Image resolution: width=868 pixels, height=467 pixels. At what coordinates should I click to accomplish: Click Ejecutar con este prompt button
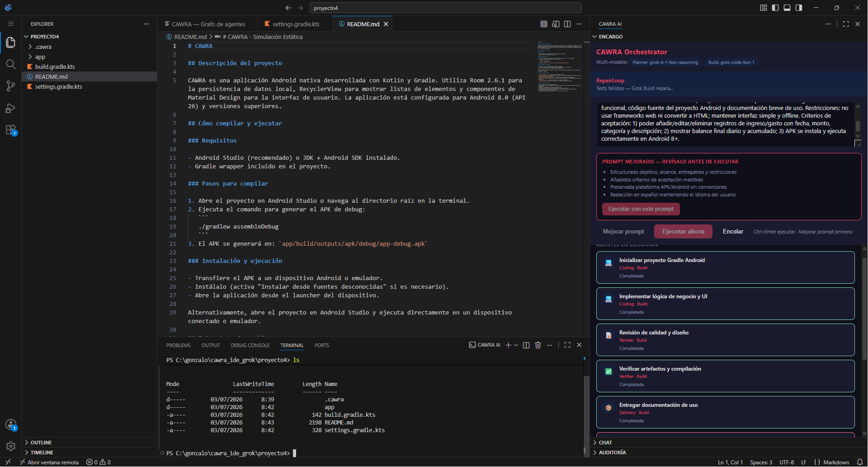(x=641, y=209)
